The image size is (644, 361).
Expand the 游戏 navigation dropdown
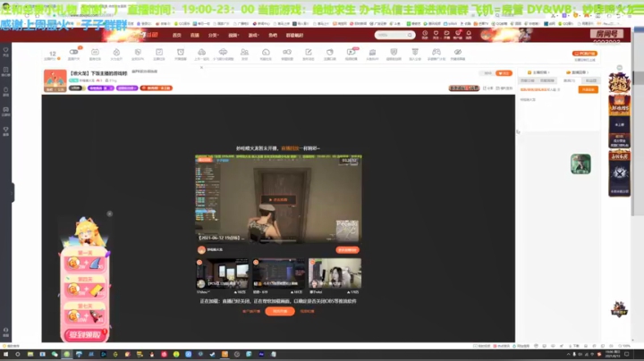[x=253, y=35]
